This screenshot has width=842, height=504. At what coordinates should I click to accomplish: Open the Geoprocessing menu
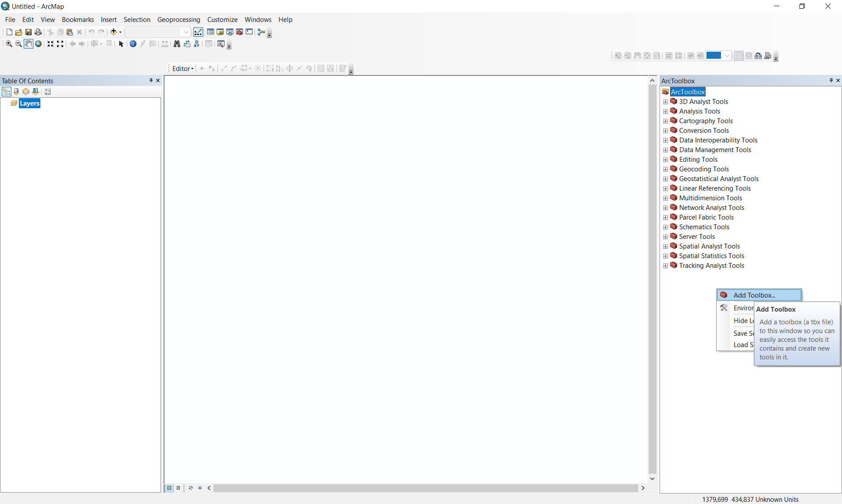pos(178,20)
